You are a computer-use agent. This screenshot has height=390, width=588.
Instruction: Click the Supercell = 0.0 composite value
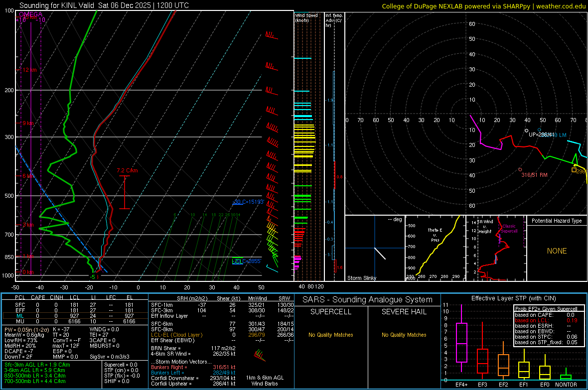(x=121, y=365)
